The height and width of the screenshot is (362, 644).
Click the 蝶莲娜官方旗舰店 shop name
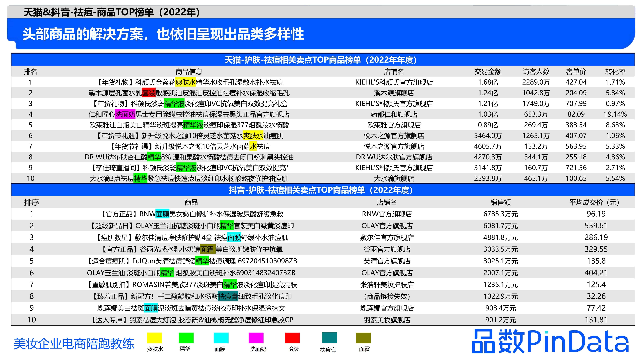pos(387,308)
